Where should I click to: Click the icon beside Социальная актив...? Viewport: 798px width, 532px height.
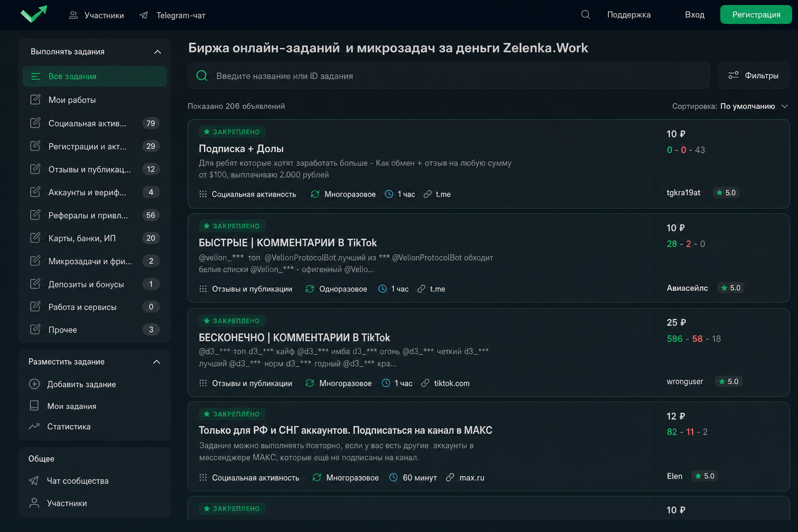35,123
